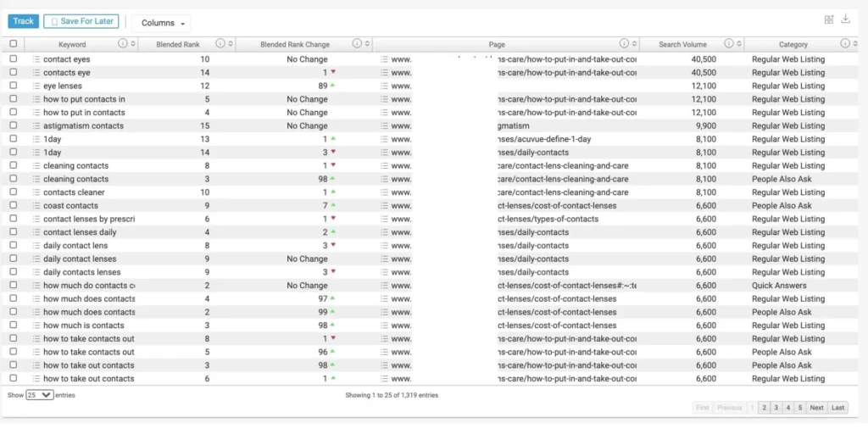Tick the select-all checkbox in header
The image size is (868, 434).
tap(13, 44)
